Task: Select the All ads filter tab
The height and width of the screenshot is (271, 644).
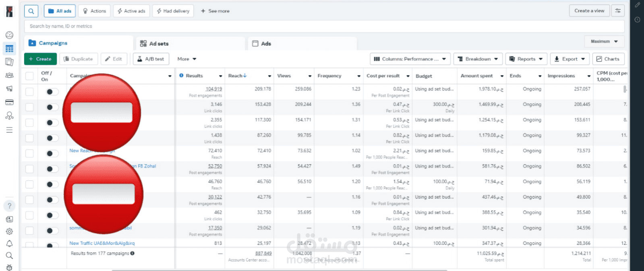Action: tap(60, 11)
